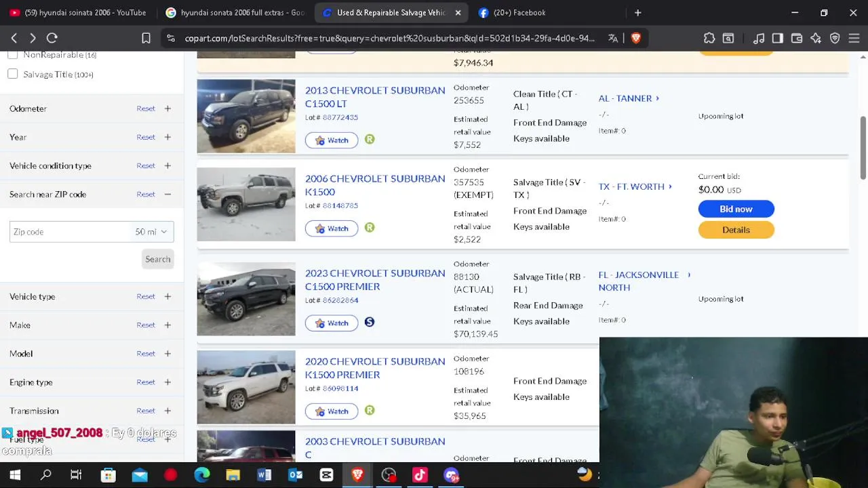868x488 pixels.
Task: Click the browser forward arrow
Action: [33, 39]
